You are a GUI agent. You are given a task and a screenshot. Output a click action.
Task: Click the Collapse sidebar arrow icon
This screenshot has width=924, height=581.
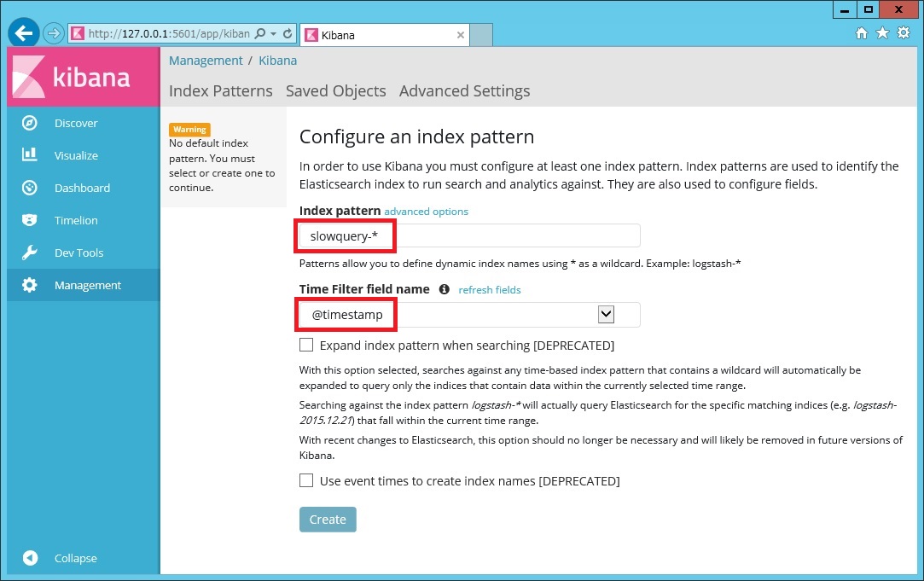point(30,558)
